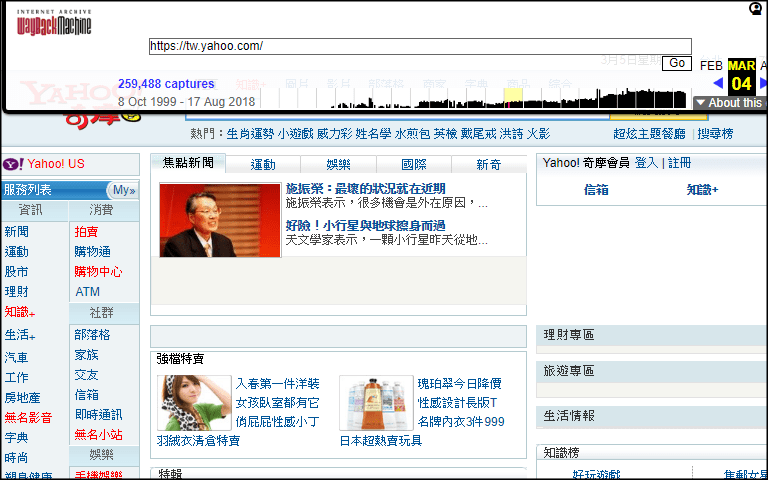Open ATM in the service list
This screenshot has width=768, height=480.
click(x=87, y=292)
